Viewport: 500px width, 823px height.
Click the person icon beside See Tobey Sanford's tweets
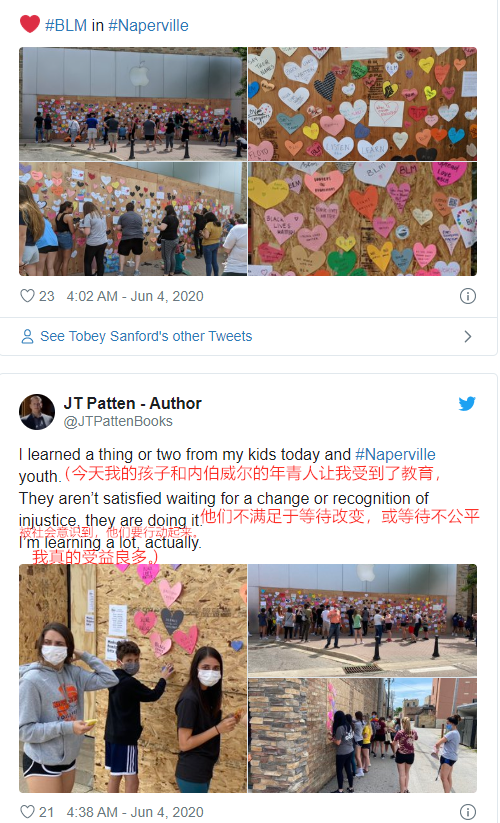tap(27, 336)
